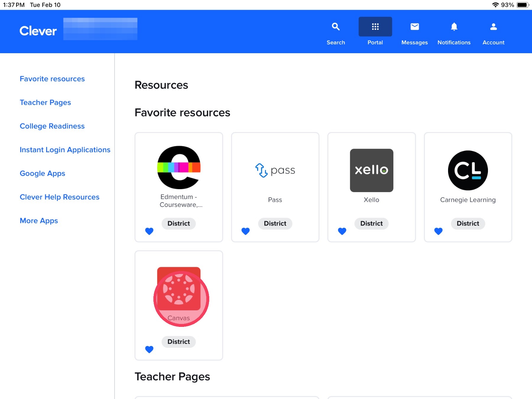Open More Apps sidebar link
532x399 pixels.
39,221
